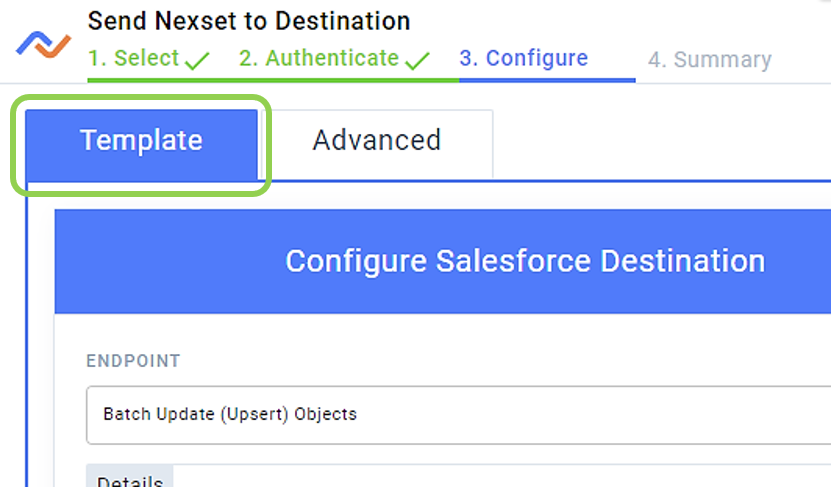Viewport: 831px width, 487px height.
Task: Open step 3 Configure
Action: pyautogui.click(x=524, y=58)
